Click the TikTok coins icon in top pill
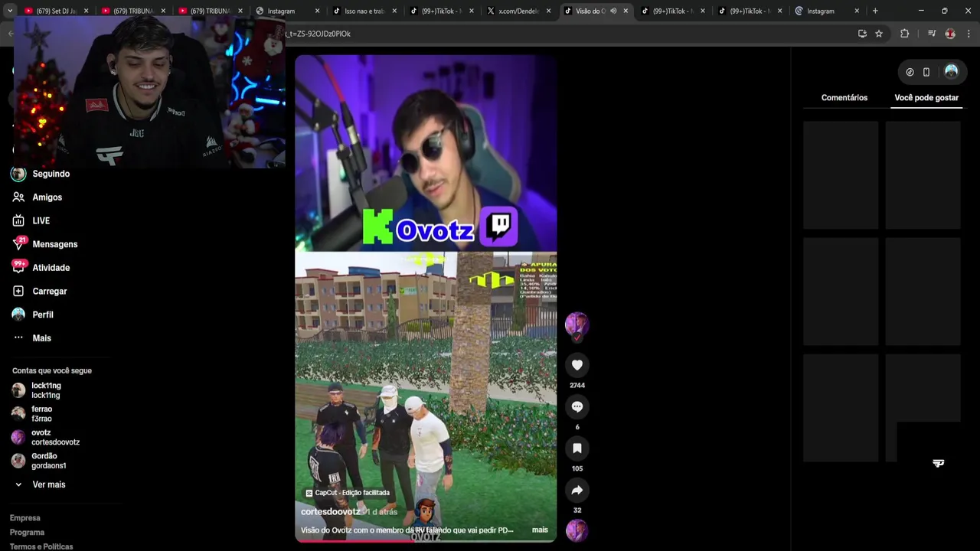The image size is (980, 551). (x=910, y=72)
